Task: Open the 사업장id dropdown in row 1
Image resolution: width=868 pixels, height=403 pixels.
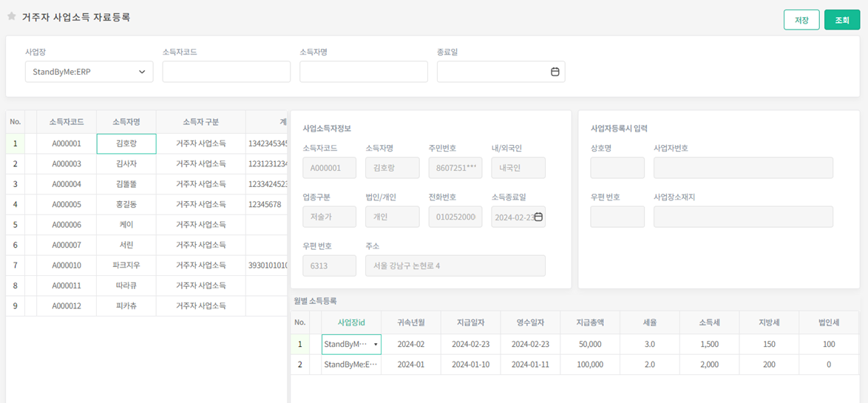Action: click(x=376, y=345)
